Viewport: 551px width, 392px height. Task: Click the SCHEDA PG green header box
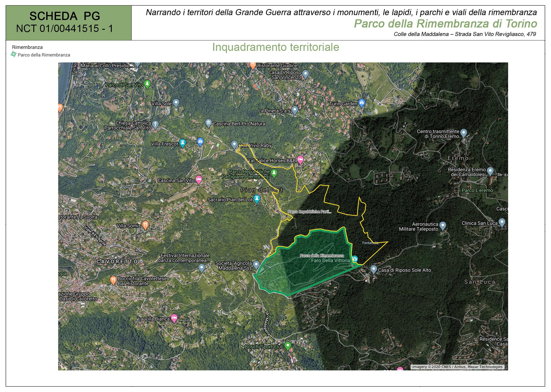click(x=69, y=23)
